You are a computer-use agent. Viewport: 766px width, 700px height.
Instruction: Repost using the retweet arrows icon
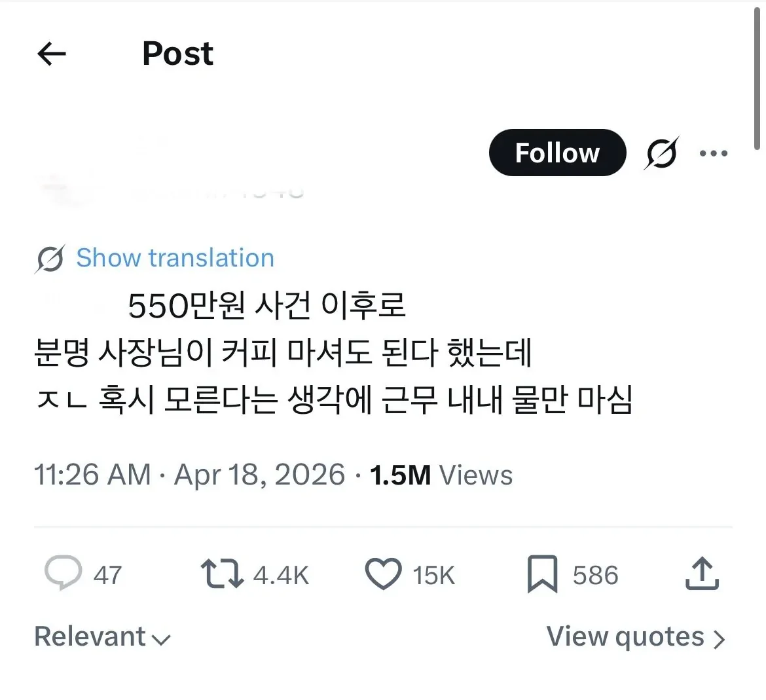click(x=221, y=573)
